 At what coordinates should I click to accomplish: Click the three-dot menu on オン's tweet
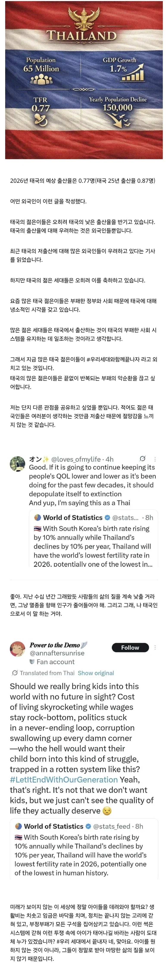coord(155,459)
